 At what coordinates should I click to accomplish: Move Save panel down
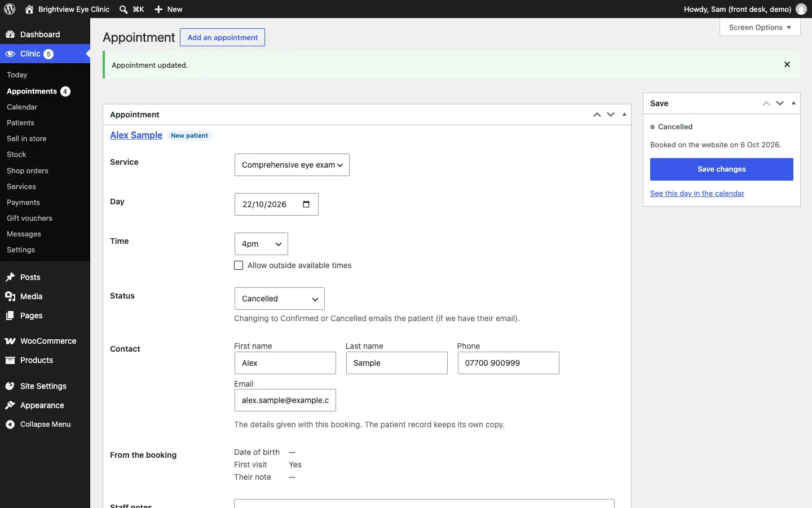[x=780, y=103]
